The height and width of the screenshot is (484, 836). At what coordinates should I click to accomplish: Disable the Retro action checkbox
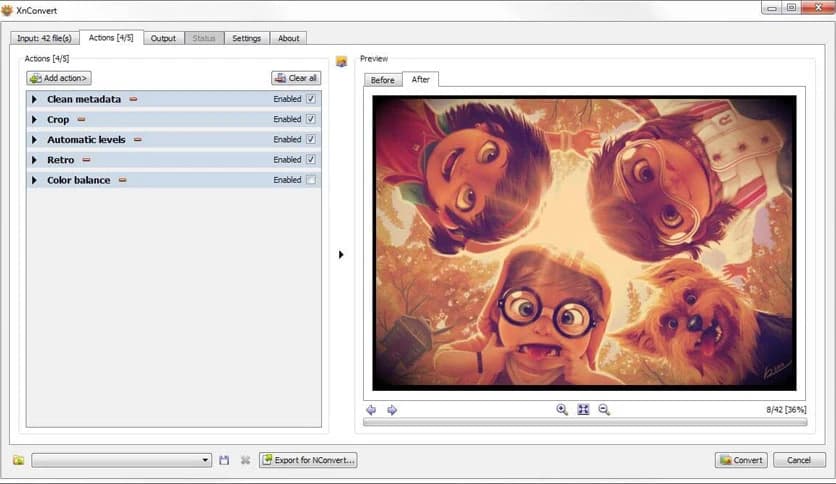311,160
